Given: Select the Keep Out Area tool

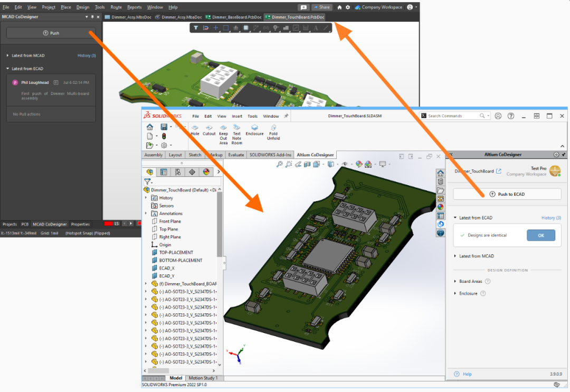Looking at the screenshot, I should tap(223, 135).
